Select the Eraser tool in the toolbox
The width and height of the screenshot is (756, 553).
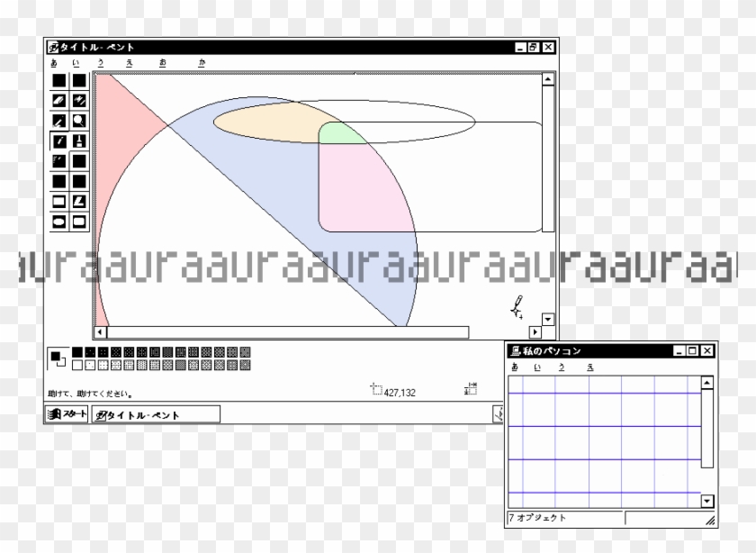(59, 100)
